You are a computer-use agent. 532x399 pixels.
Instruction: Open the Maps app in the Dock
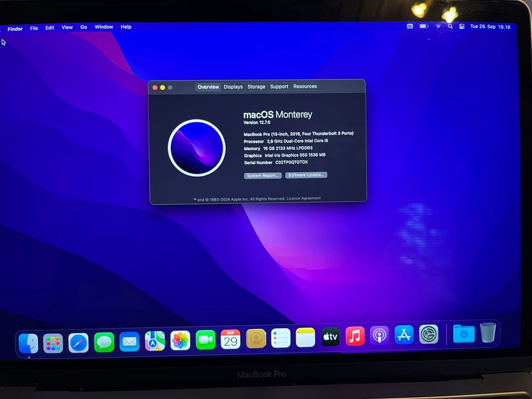(155, 341)
